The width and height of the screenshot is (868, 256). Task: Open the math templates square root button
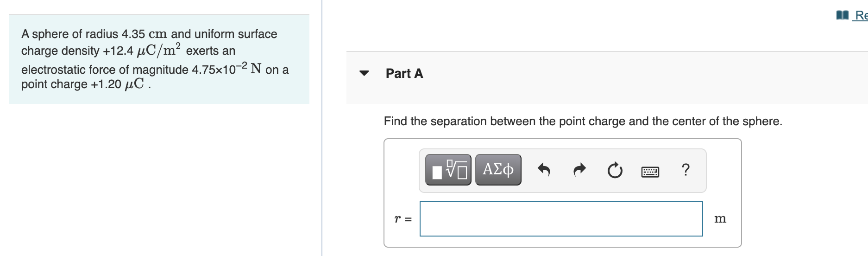pos(448,170)
